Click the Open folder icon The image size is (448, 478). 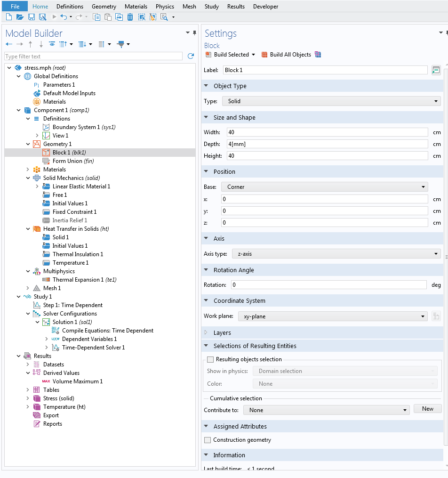(20, 17)
